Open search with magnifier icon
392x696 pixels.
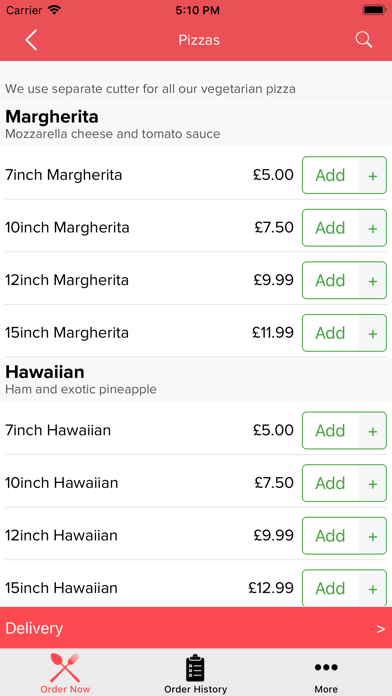tap(364, 40)
